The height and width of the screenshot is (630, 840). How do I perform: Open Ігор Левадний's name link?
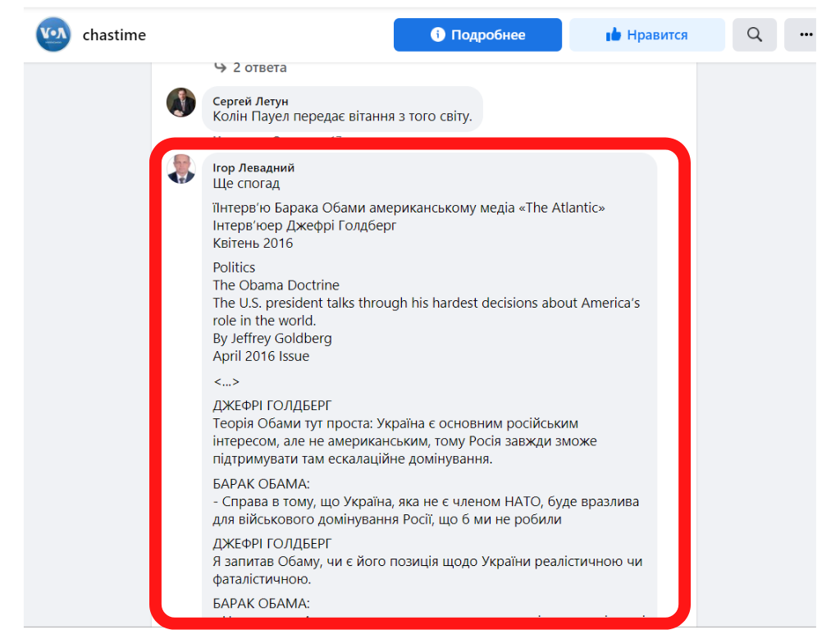[253, 167]
